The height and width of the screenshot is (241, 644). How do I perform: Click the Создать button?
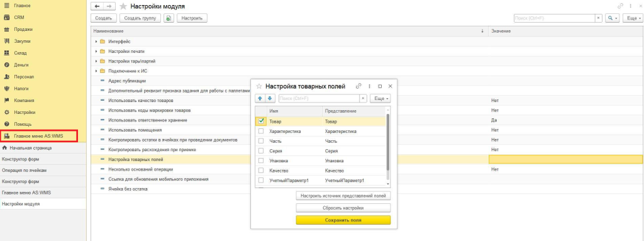pos(104,18)
